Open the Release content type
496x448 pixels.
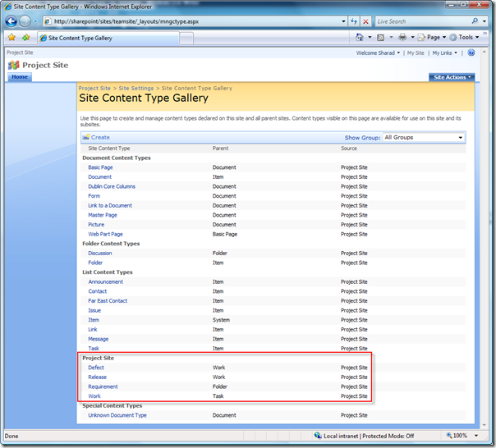[x=98, y=377]
